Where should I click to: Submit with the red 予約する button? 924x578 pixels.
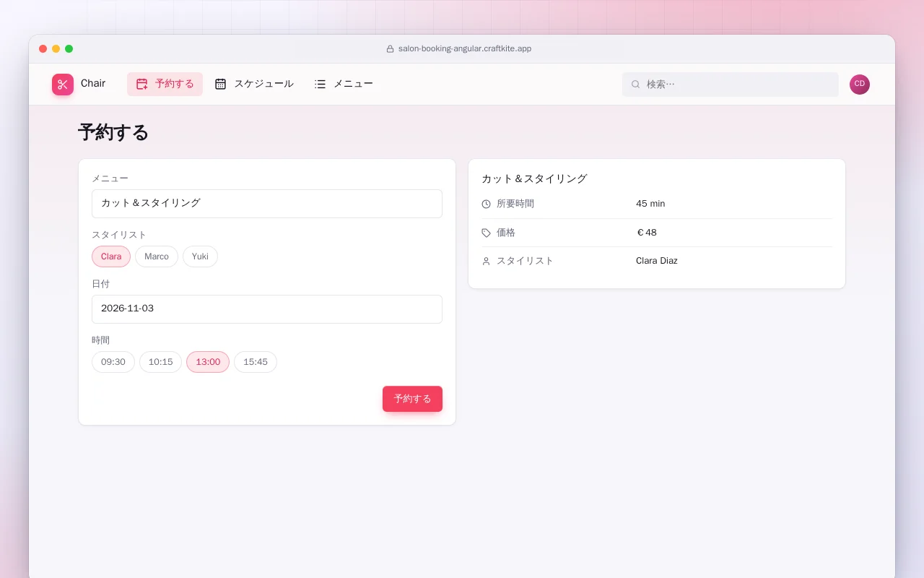pyautogui.click(x=412, y=399)
